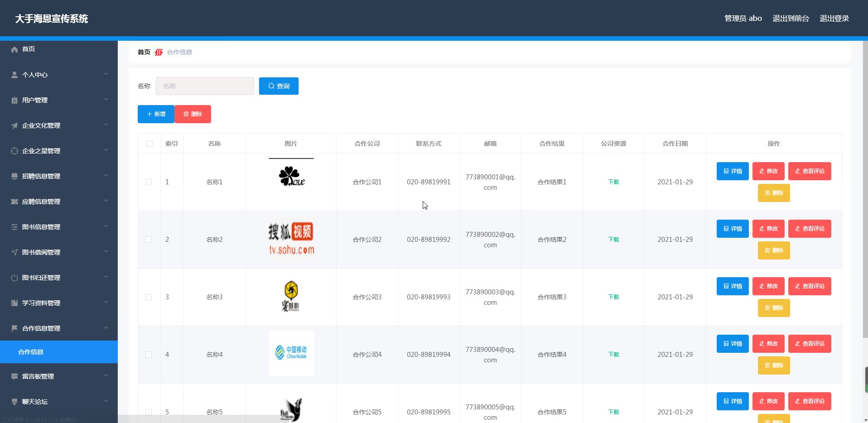Open the 图书归还管理 menu item
The height and width of the screenshot is (423, 868).
click(59, 278)
